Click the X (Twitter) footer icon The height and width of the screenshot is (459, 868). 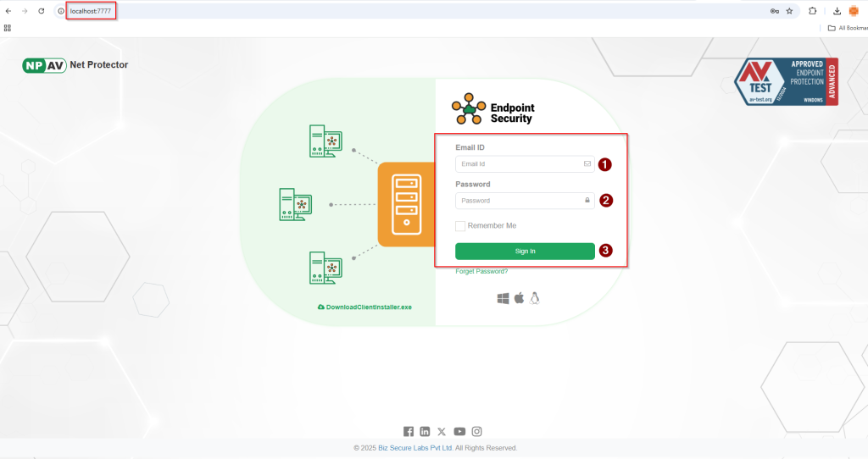[x=442, y=431]
